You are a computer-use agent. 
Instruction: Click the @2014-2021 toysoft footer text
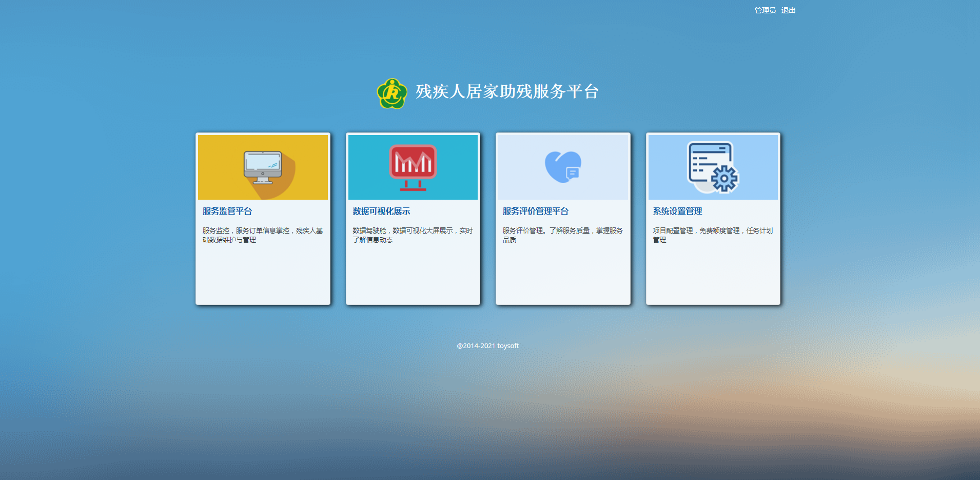[487, 346]
